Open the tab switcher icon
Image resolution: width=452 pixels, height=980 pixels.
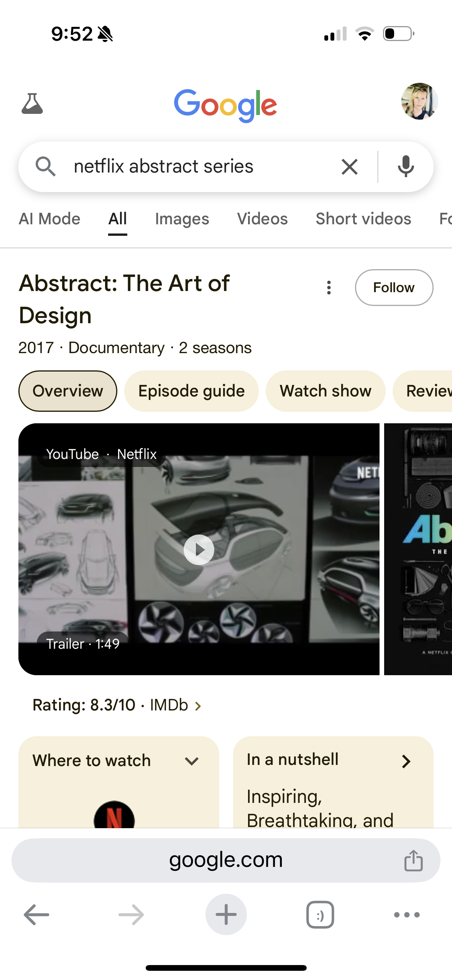[x=320, y=914]
